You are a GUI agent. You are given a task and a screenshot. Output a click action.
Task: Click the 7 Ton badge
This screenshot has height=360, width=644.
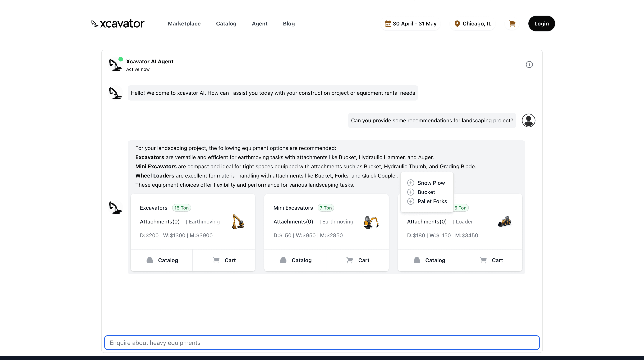(326, 208)
